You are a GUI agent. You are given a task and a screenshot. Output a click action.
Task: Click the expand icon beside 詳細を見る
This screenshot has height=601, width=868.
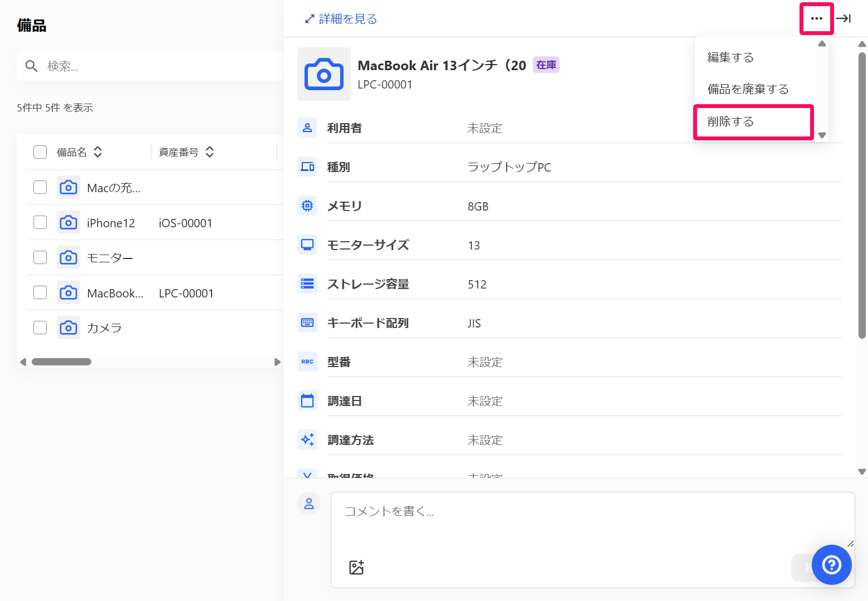pos(310,19)
